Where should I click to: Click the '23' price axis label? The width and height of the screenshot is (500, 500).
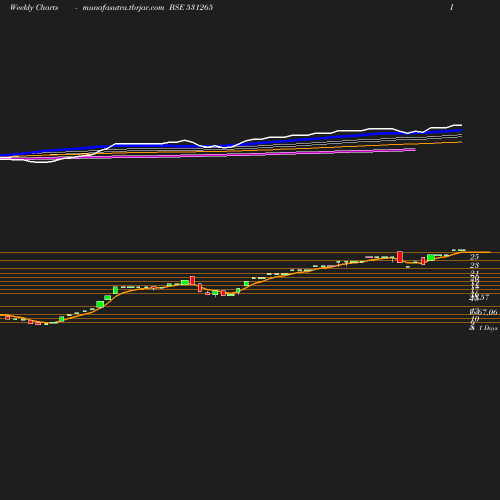(474, 265)
